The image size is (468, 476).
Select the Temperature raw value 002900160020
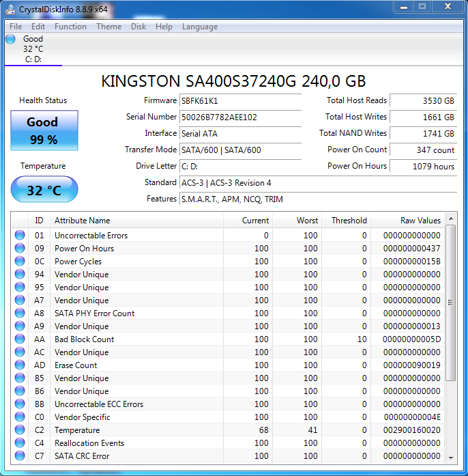[x=411, y=430]
